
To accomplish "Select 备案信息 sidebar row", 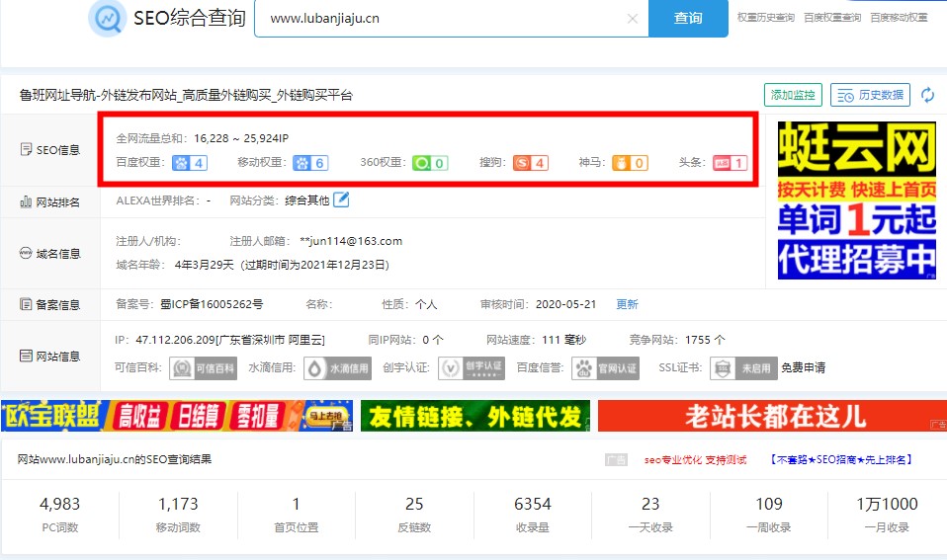I will coord(50,305).
